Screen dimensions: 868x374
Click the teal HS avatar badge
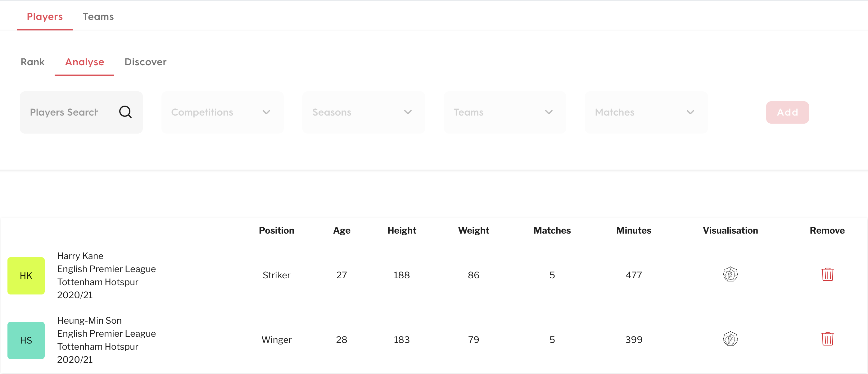click(26, 340)
